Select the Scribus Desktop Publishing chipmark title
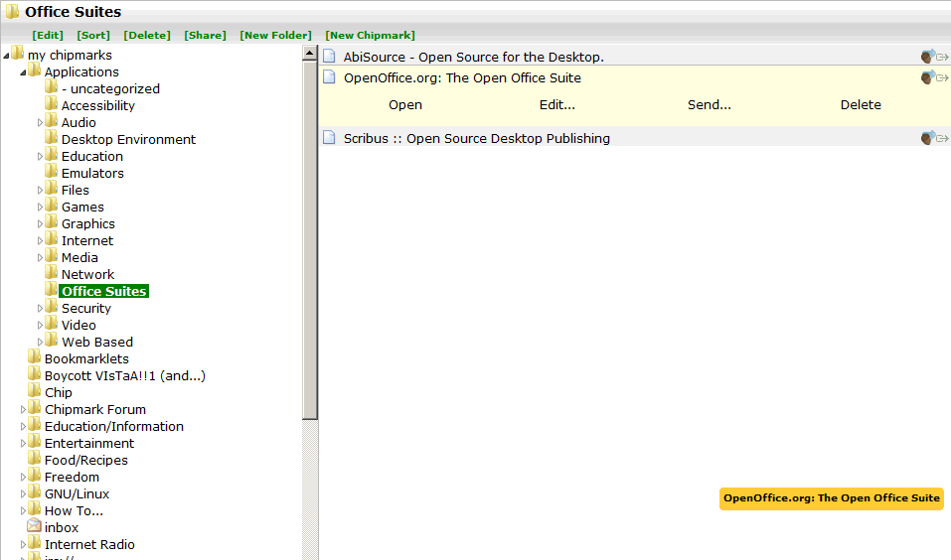951x560 pixels. [x=477, y=138]
